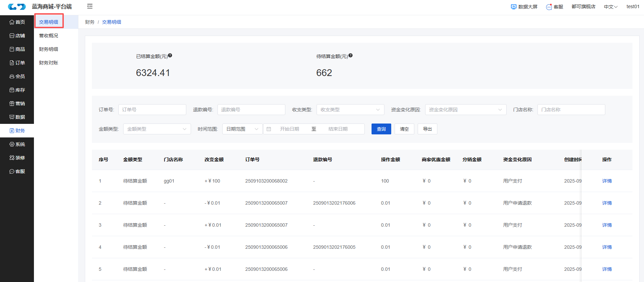Open the 商品 sidebar section
644x282 pixels.
(x=17, y=49)
